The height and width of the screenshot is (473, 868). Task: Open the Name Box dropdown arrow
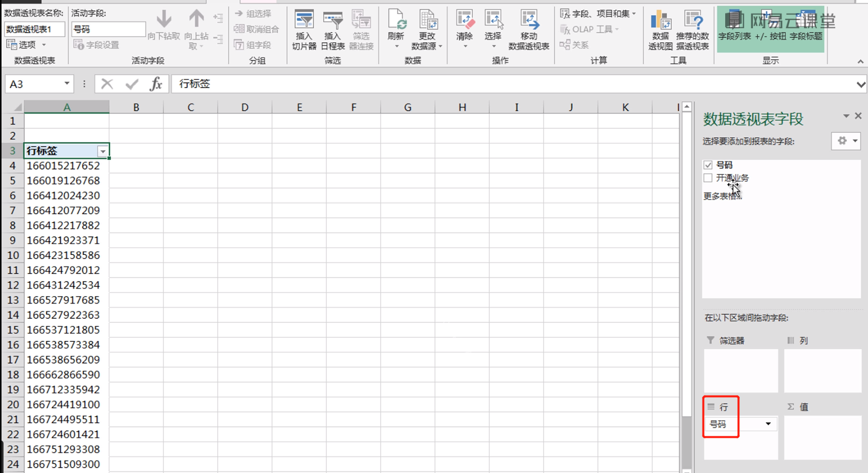66,83
